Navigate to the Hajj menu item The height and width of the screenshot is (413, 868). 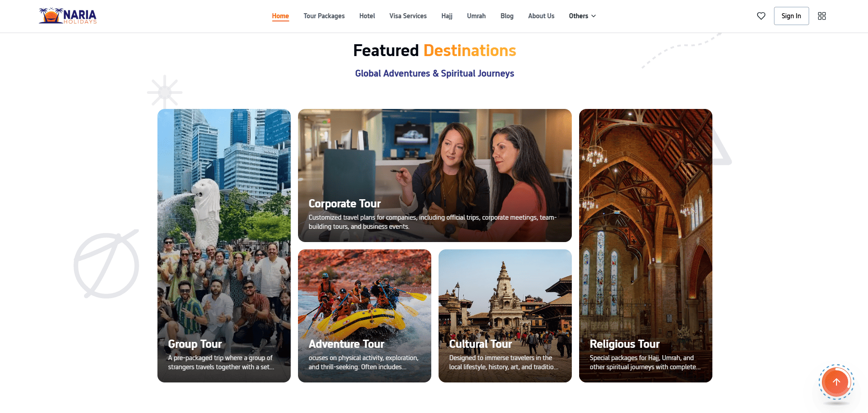tap(447, 16)
